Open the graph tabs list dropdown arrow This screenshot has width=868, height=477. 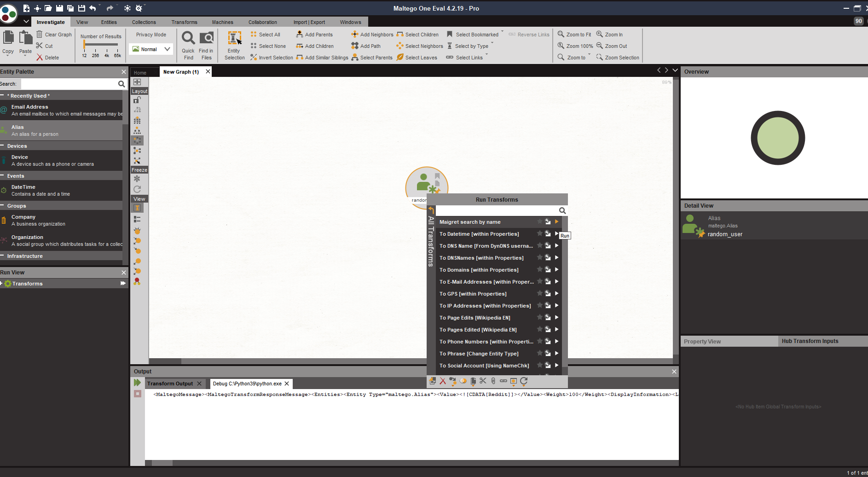pyautogui.click(x=675, y=70)
